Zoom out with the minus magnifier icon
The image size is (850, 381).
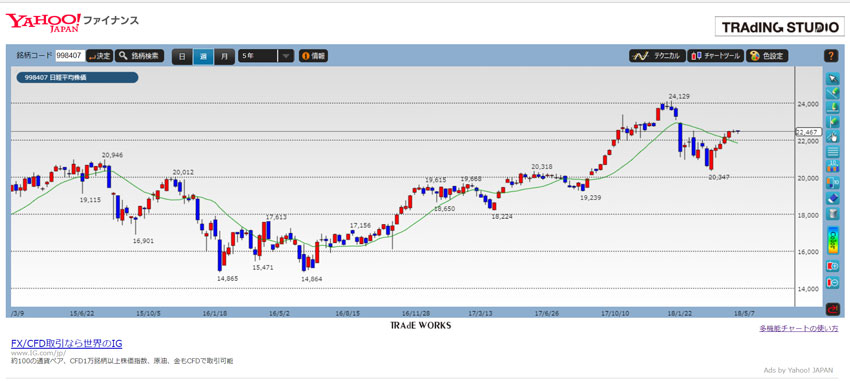(832, 282)
